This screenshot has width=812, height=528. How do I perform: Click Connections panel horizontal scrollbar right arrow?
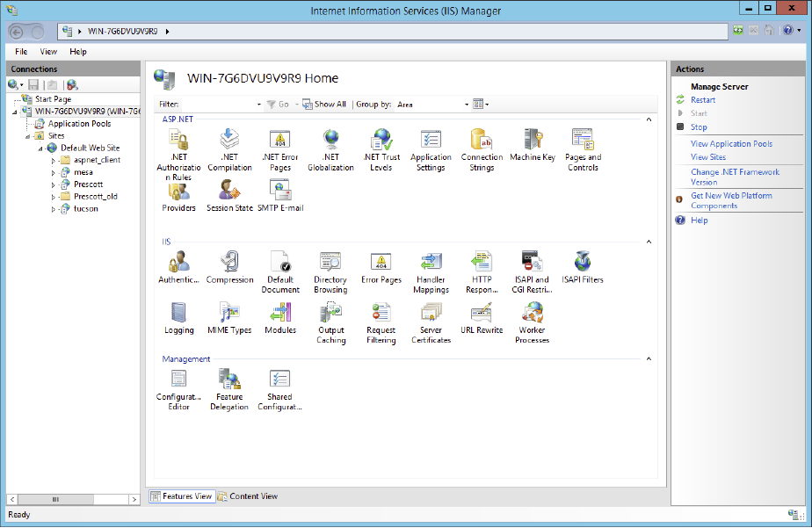point(134,500)
